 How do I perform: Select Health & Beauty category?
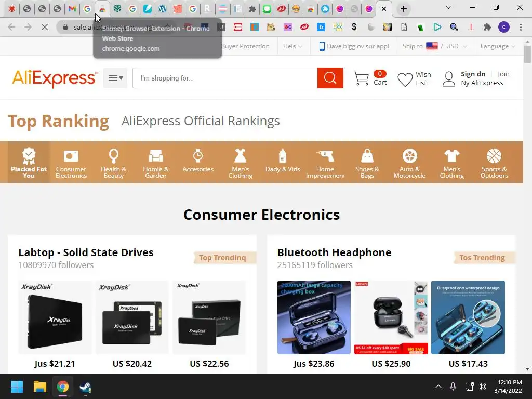point(113,163)
